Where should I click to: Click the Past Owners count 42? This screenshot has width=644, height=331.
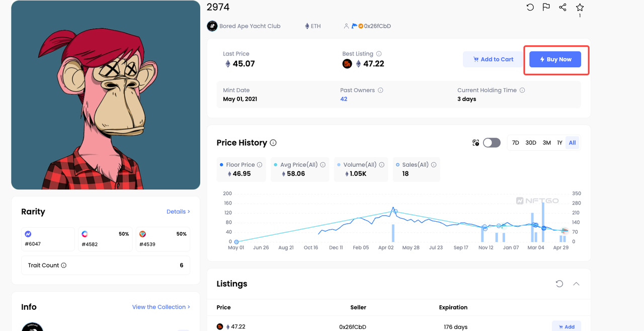(344, 99)
